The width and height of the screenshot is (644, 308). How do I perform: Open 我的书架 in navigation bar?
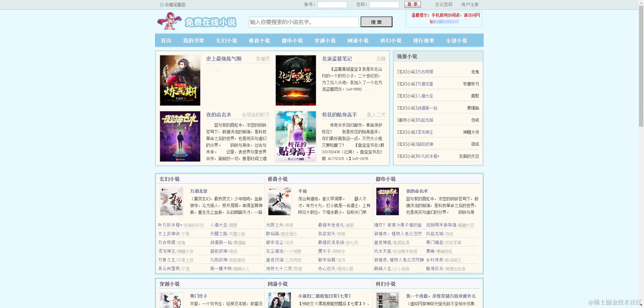[x=194, y=41]
